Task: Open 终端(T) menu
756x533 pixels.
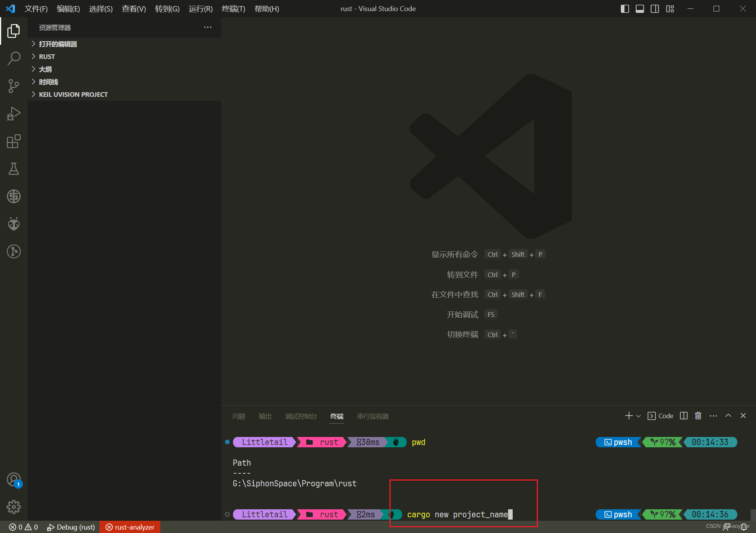Action: coord(233,9)
